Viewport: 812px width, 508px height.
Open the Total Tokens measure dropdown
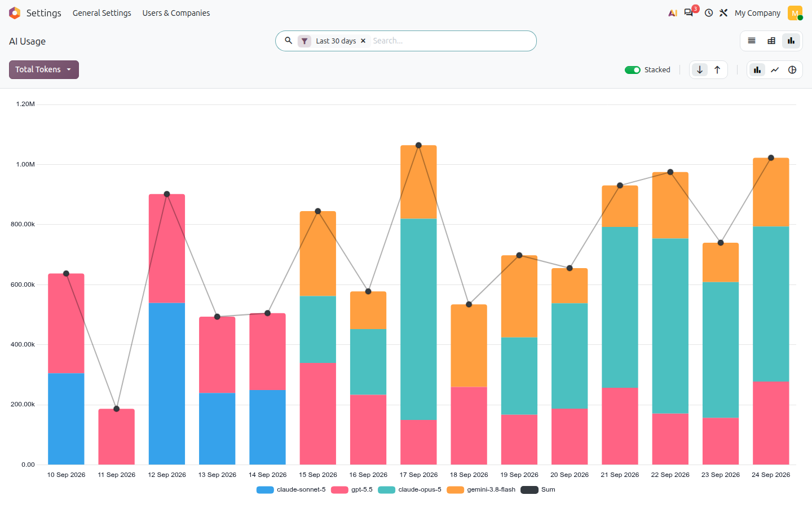[x=44, y=69]
